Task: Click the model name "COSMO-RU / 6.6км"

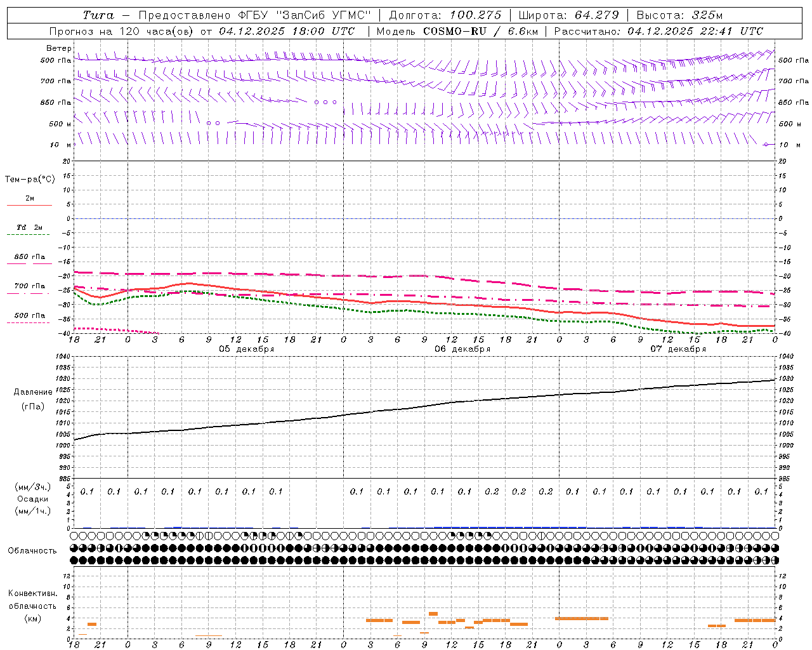Action: pyautogui.click(x=480, y=31)
